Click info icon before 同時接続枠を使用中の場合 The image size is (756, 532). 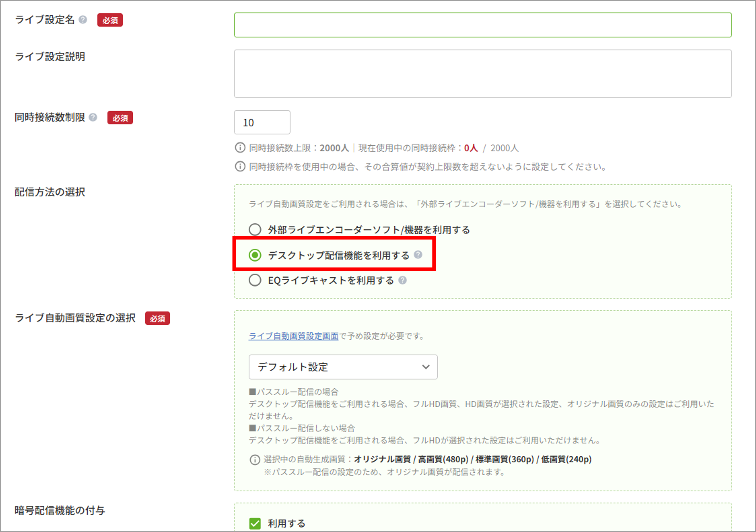coord(240,166)
